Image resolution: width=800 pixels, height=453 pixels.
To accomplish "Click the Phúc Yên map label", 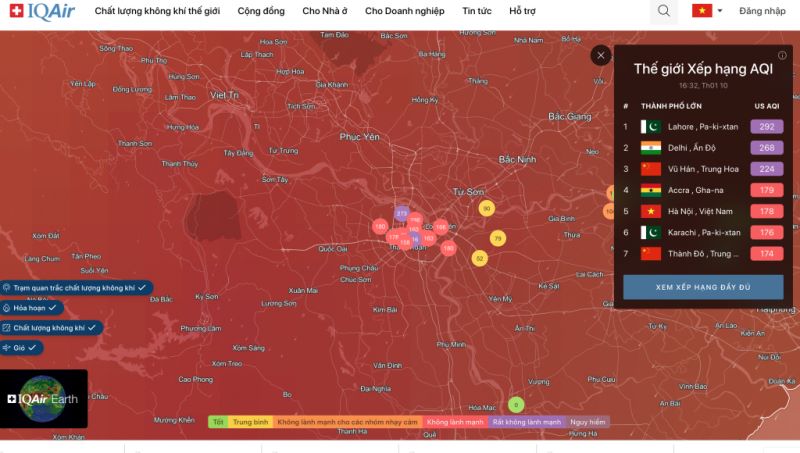I will 360,137.
